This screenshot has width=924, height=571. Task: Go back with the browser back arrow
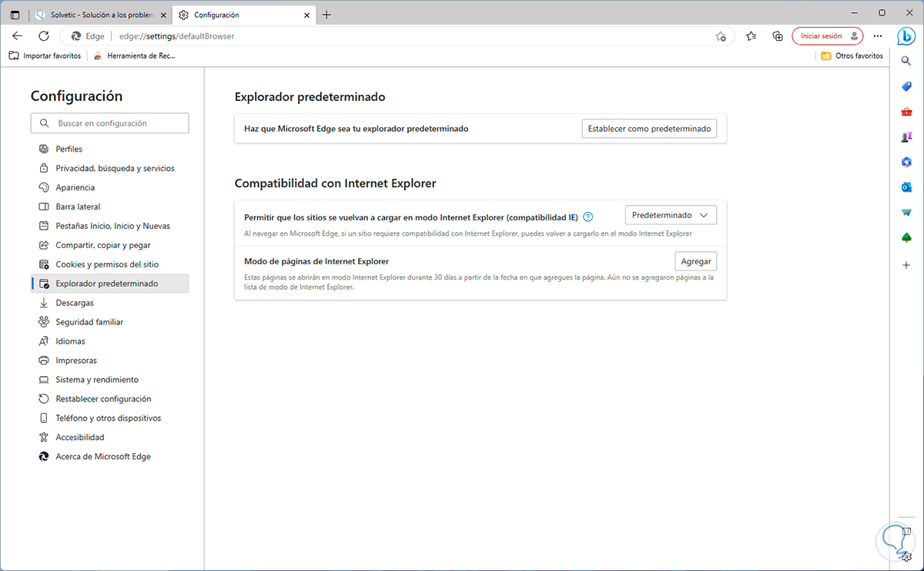(18, 35)
